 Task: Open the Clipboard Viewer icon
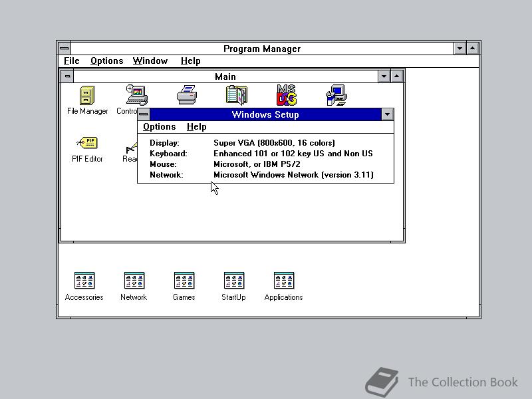click(237, 95)
